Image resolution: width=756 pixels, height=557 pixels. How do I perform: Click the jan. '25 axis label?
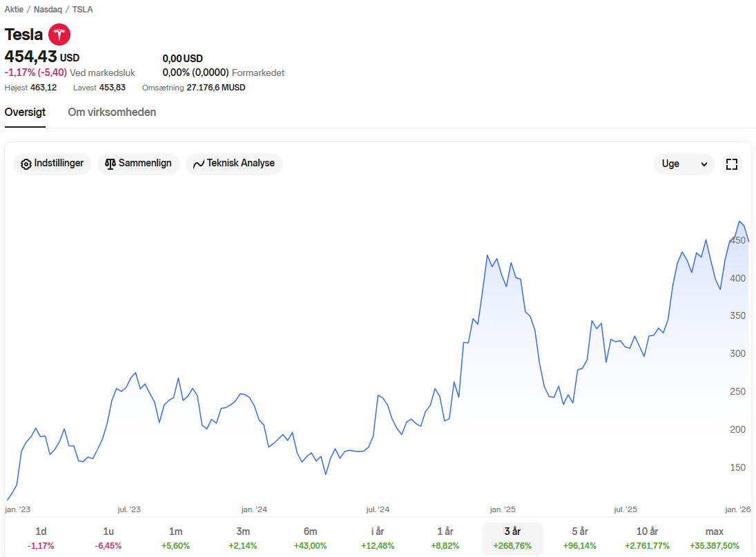coord(503,509)
